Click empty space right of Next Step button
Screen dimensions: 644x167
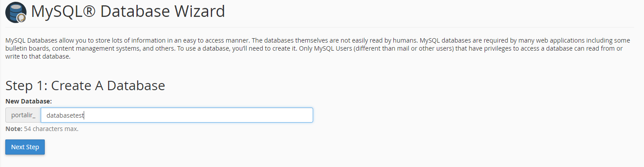point(310,147)
